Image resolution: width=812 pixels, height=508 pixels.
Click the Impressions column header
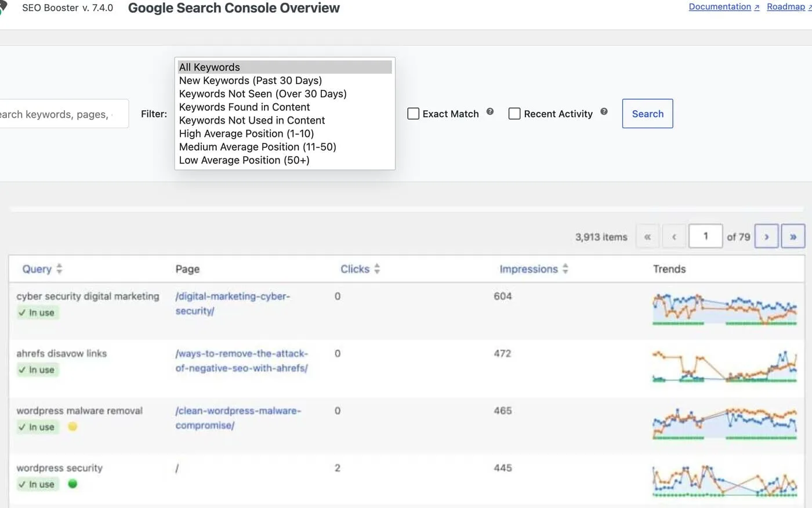(x=528, y=269)
